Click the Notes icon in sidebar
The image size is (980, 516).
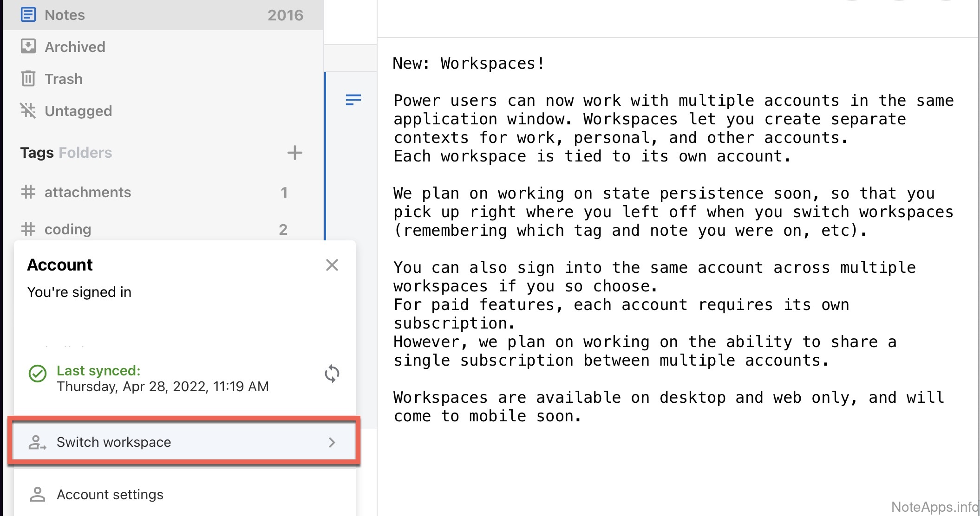coord(28,15)
